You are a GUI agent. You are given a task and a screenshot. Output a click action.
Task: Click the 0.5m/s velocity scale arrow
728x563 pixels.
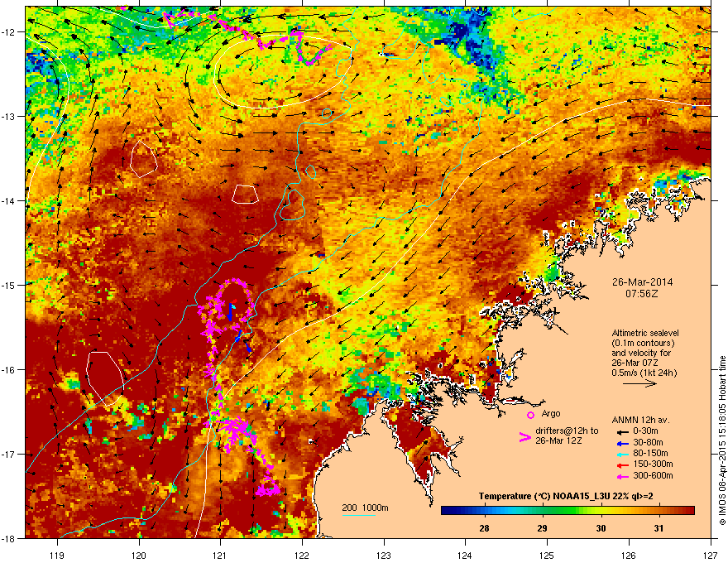tap(639, 383)
